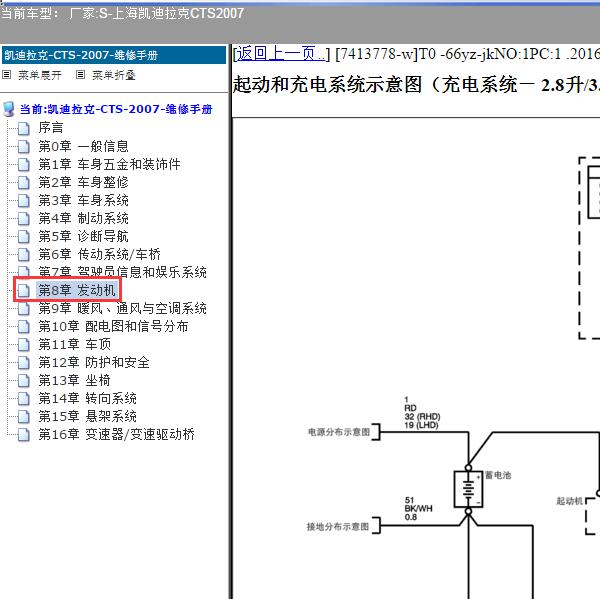The image size is (600, 599).
Task: Open 第16章 变速器/变速驱动桥
Action: pos(117,434)
